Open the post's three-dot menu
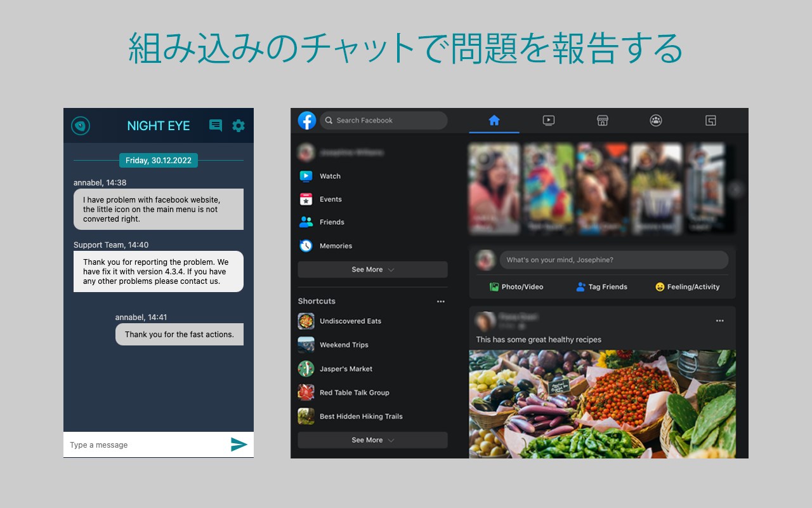The image size is (812, 508). [x=720, y=321]
